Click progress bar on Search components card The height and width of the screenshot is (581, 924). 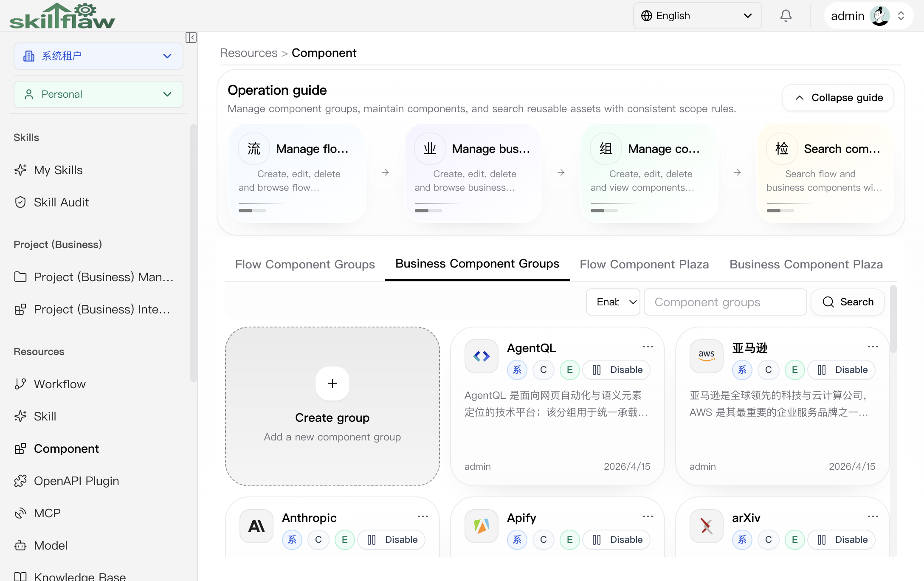pyautogui.click(x=780, y=211)
